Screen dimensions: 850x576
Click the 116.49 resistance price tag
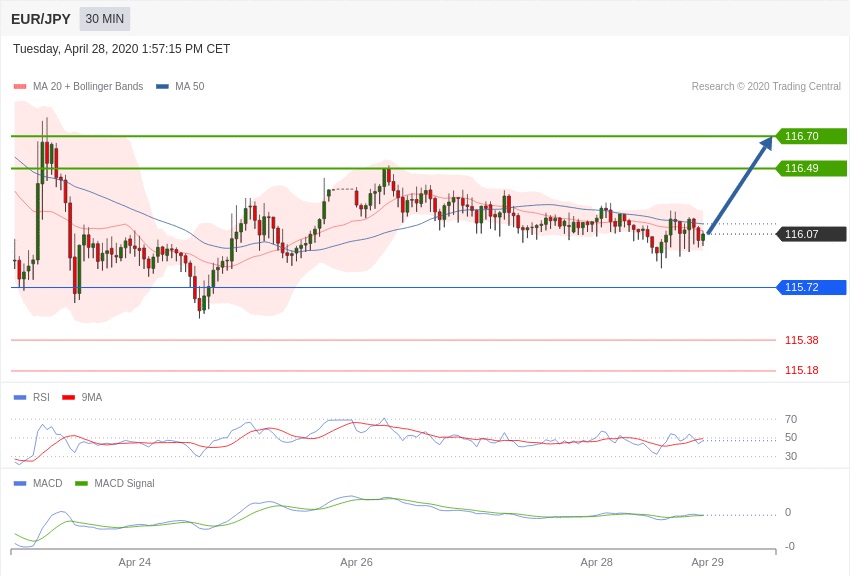(811, 168)
